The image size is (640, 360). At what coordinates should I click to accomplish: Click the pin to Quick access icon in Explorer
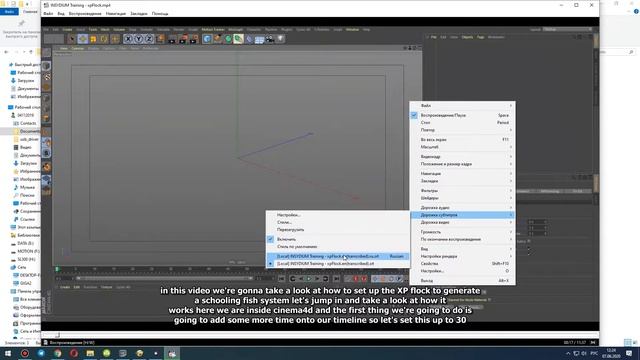(21, 24)
